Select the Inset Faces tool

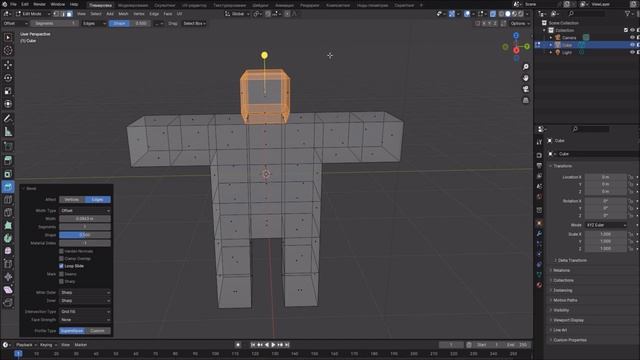tap(8, 174)
